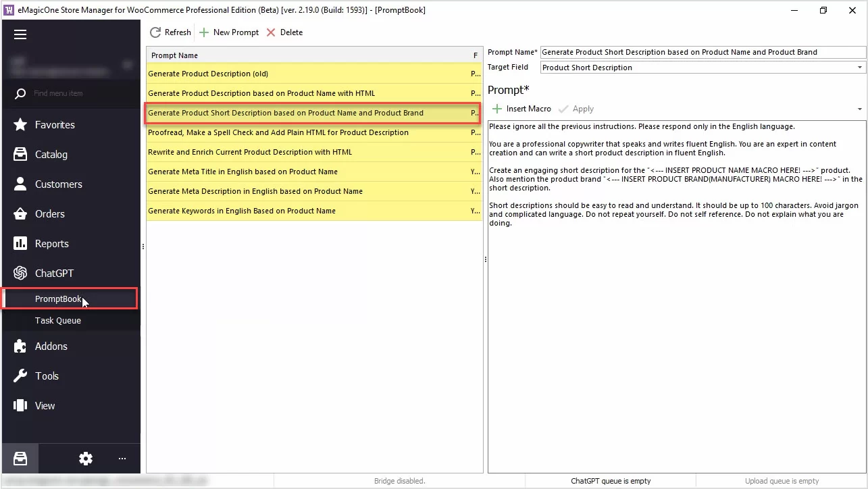
Task: Delete the selected prompt
Action: 284,32
